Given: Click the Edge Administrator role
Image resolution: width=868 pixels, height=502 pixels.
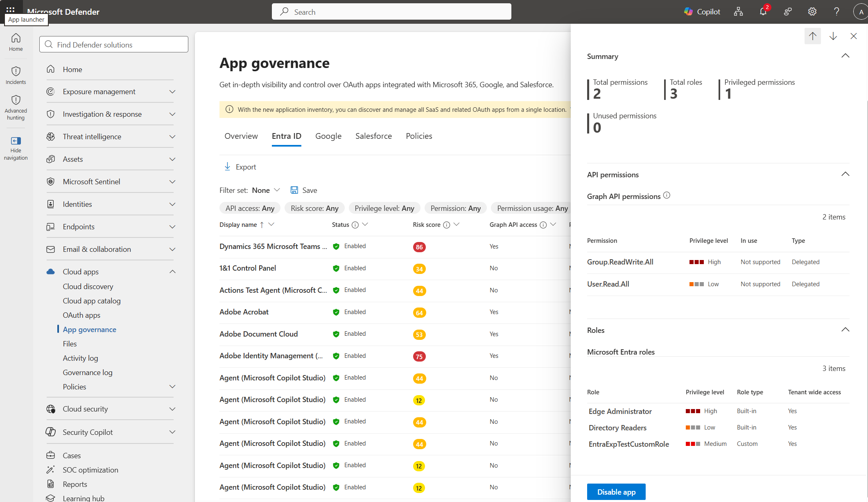Looking at the screenshot, I should (620, 411).
